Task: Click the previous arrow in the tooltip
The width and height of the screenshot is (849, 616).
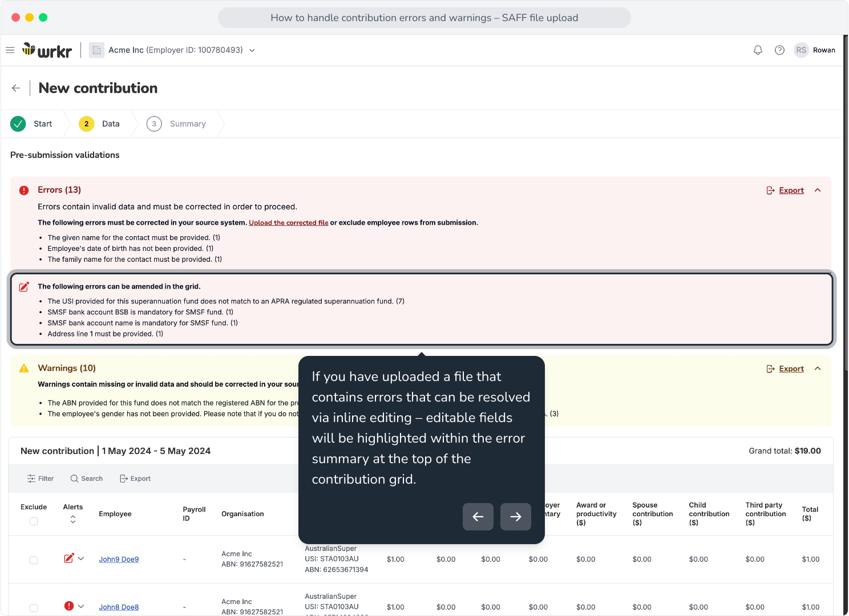Action: [478, 517]
